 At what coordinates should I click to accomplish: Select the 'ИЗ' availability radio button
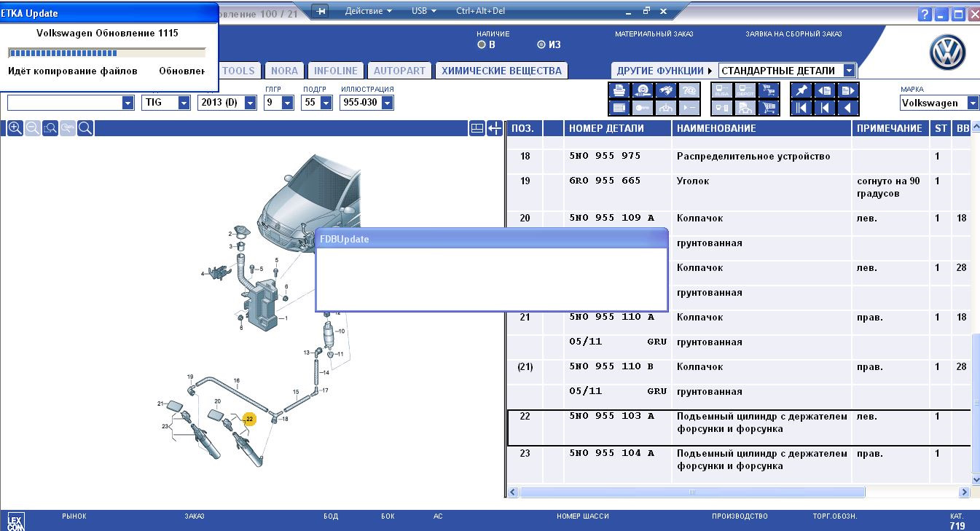pos(541,44)
